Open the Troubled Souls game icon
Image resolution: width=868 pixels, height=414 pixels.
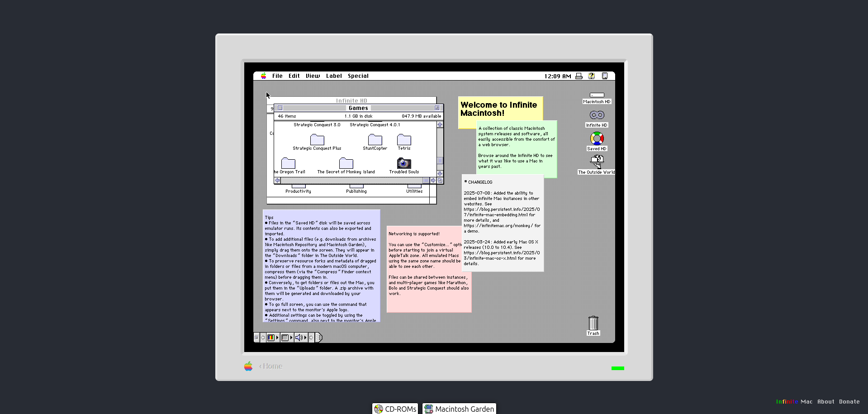[404, 163]
